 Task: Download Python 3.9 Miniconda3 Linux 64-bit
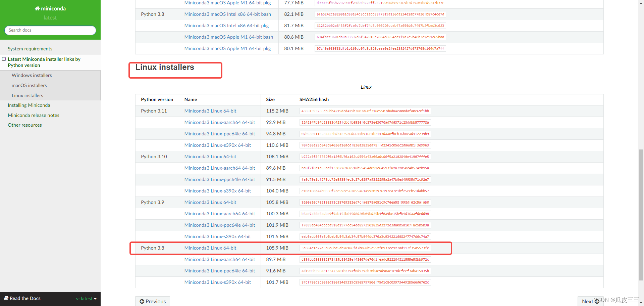point(210,202)
